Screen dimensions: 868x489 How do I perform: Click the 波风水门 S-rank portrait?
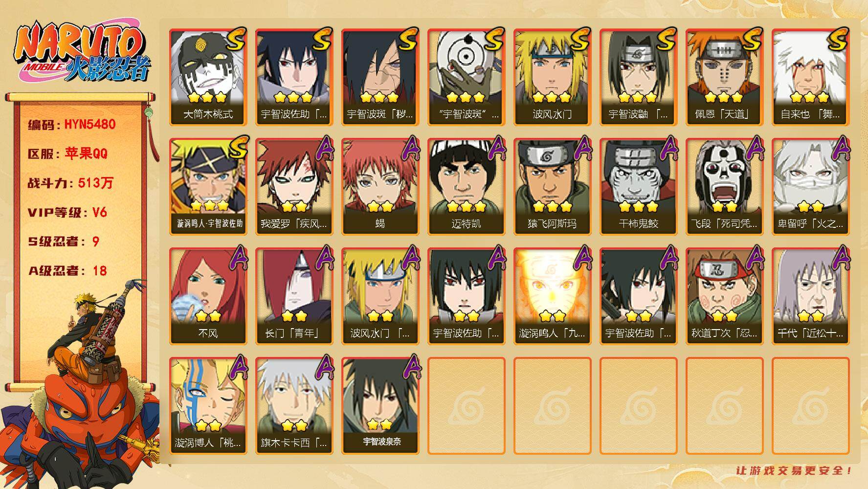553,77
